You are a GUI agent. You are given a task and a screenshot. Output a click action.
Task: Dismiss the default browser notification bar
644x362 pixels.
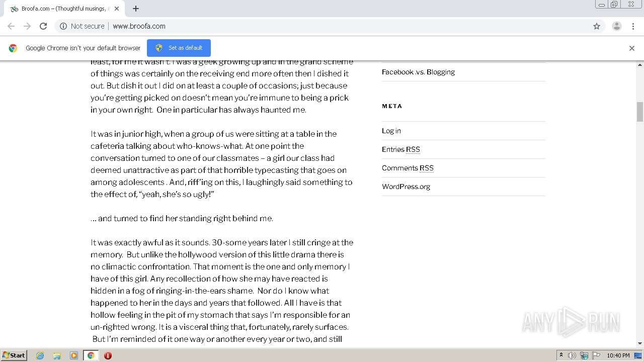(x=632, y=48)
